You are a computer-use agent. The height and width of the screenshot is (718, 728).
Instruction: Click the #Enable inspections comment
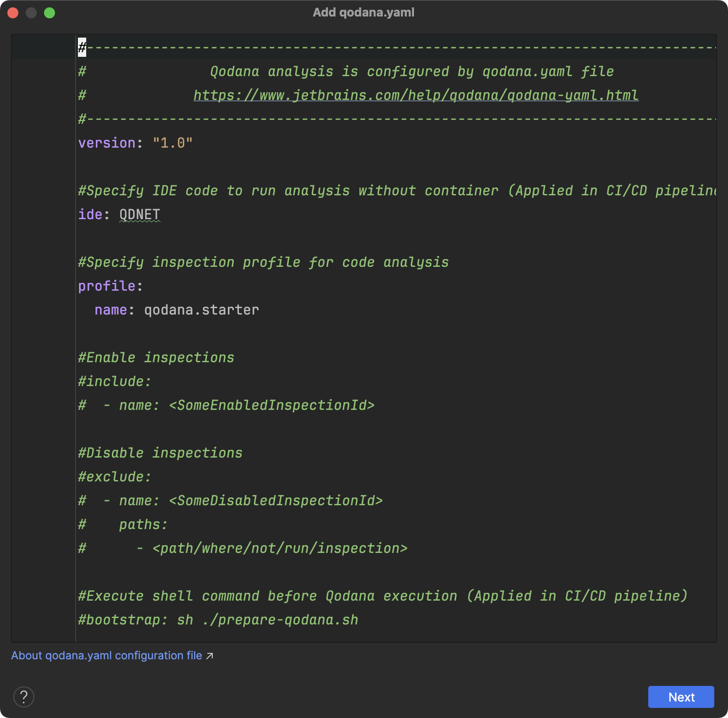coord(156,358)
